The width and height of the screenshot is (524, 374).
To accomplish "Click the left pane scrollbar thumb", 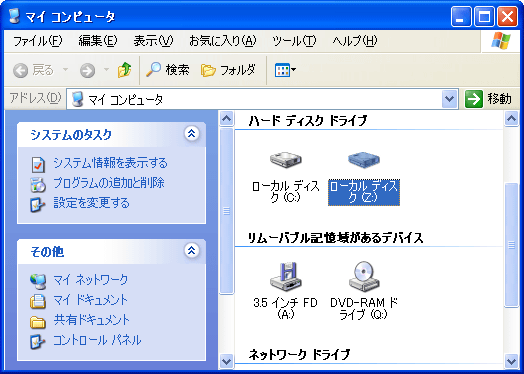I will pyautogui.click(x=227, y=211).
